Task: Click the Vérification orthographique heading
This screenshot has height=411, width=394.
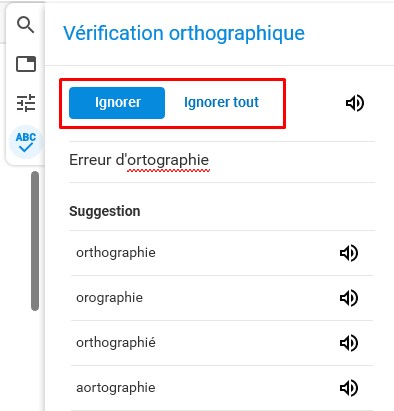Action: tap(184, 34)
